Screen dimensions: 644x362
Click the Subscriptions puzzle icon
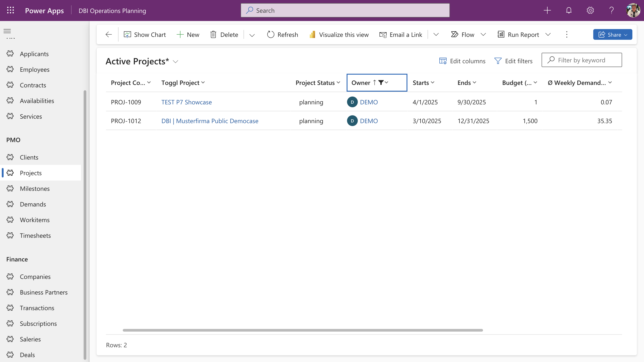(10, 324)
